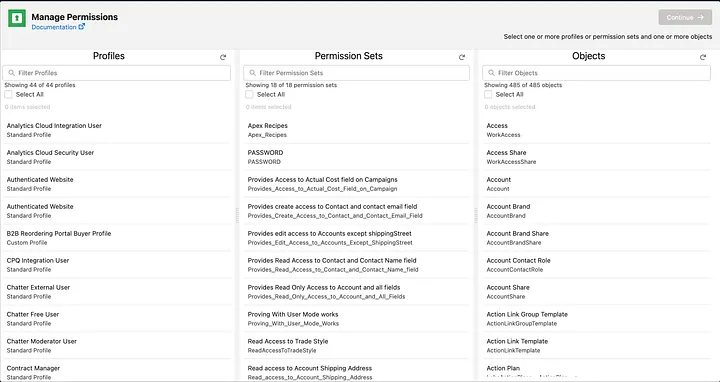The image size is (720, 382).
Task: Focus the Filter Permission Sets search field
Action: 356,73
